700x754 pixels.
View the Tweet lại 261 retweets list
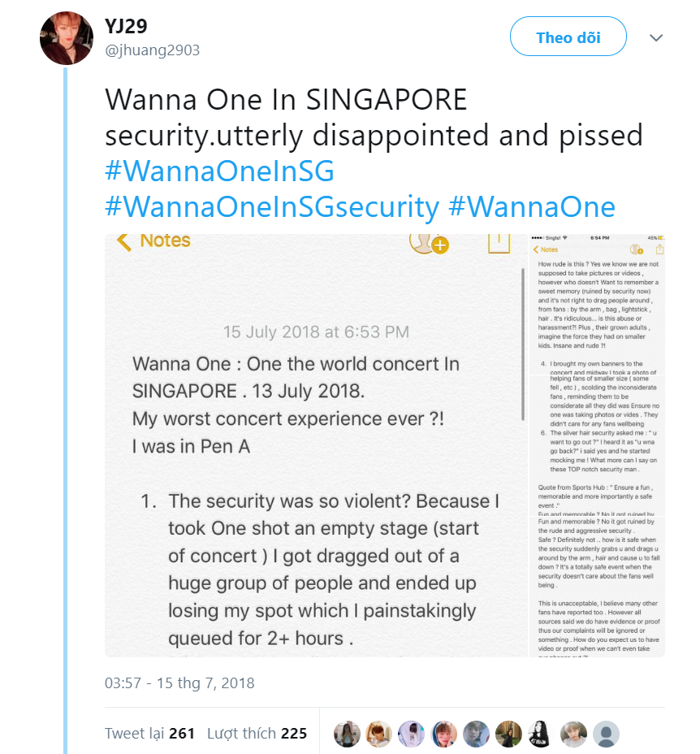pos(149,733)
